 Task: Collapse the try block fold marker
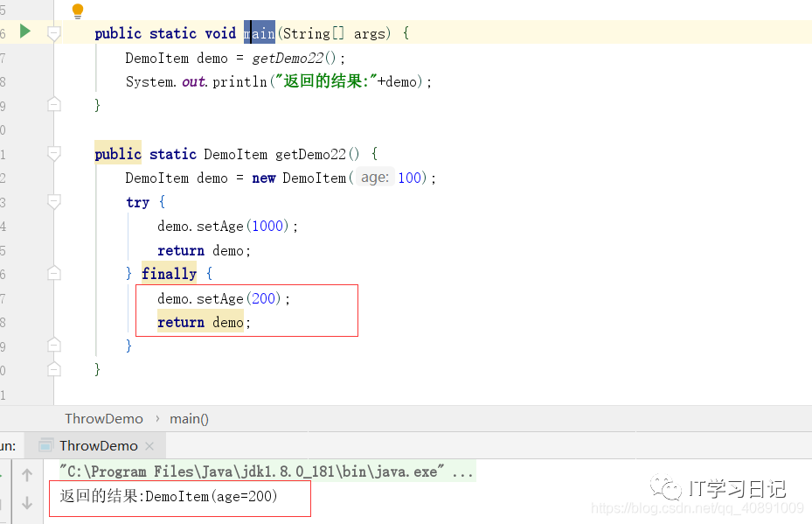pos(54,201)
